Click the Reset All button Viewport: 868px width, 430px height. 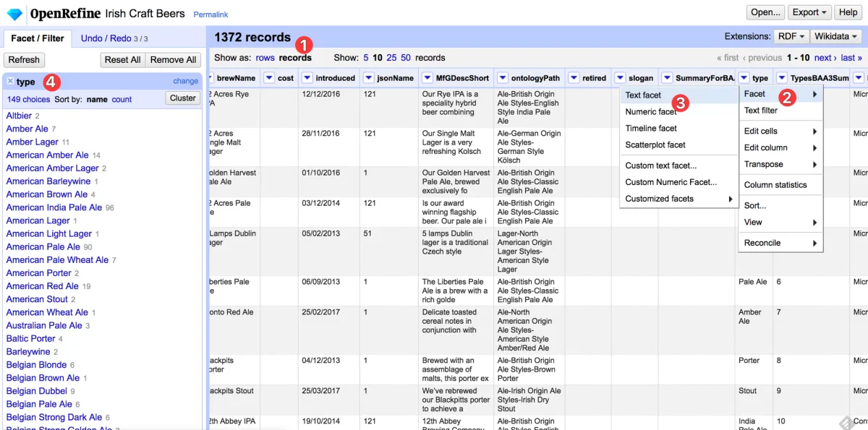tap(122, 60)
